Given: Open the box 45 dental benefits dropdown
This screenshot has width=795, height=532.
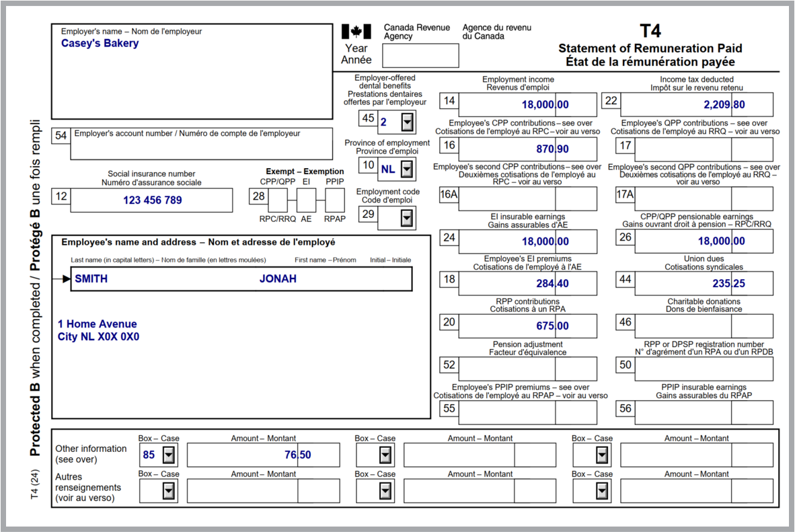Looking at the screenshot, I should (x=407, y=122).
